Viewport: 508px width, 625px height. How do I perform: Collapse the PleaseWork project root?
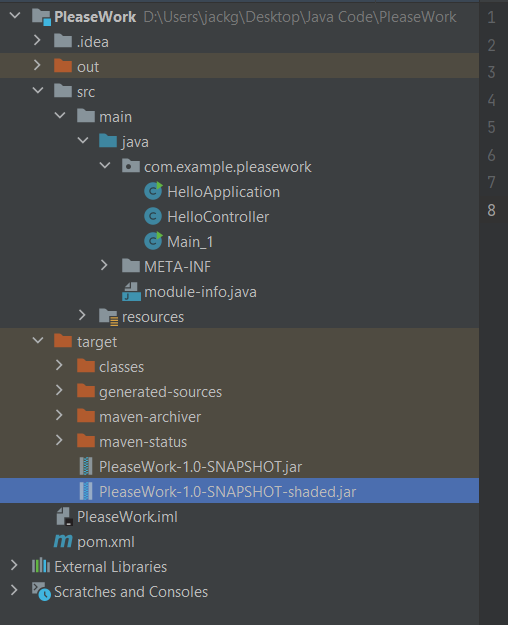[x=15, y=16]
